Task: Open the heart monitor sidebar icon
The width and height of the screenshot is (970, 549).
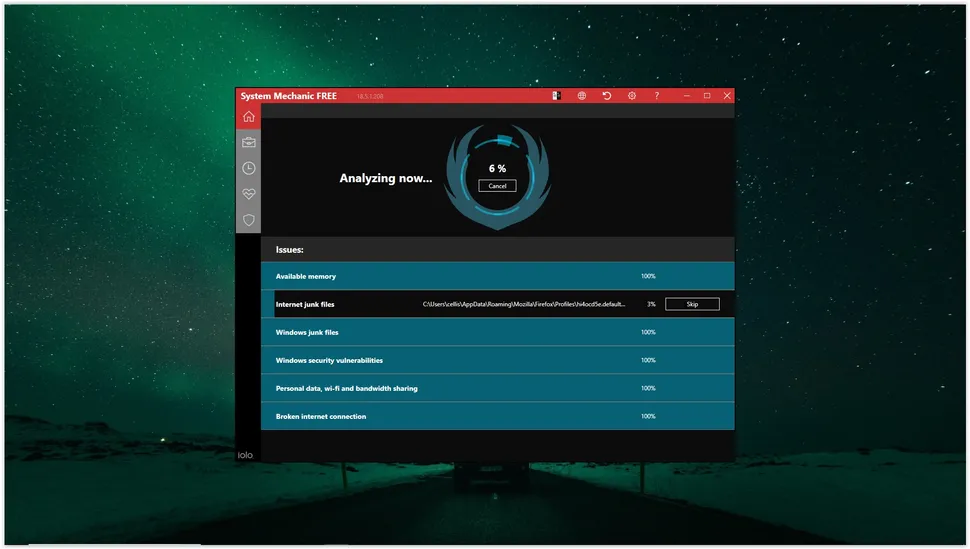Action: point(248,194)
